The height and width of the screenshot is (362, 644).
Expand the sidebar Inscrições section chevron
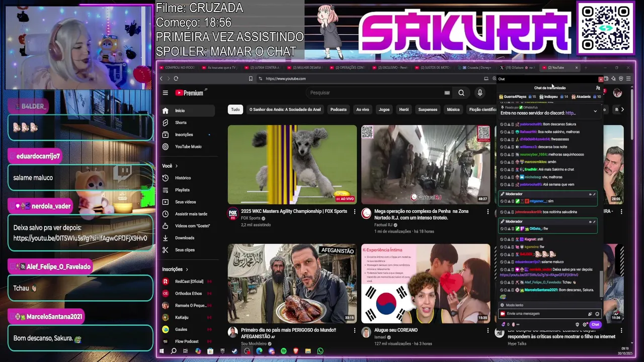tap(187, 269)
